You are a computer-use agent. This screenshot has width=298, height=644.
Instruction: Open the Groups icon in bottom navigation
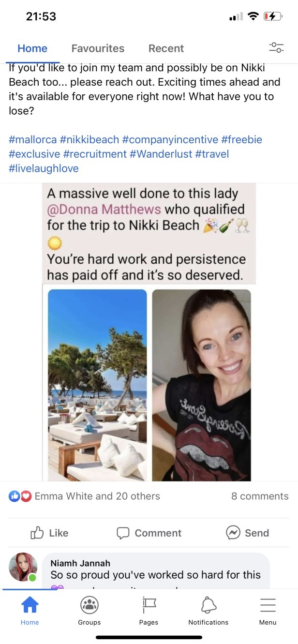click(89, 605)
